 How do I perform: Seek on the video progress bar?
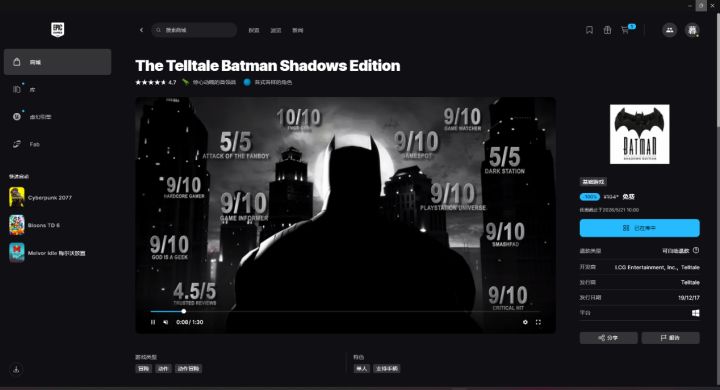[x=345, y=311]
